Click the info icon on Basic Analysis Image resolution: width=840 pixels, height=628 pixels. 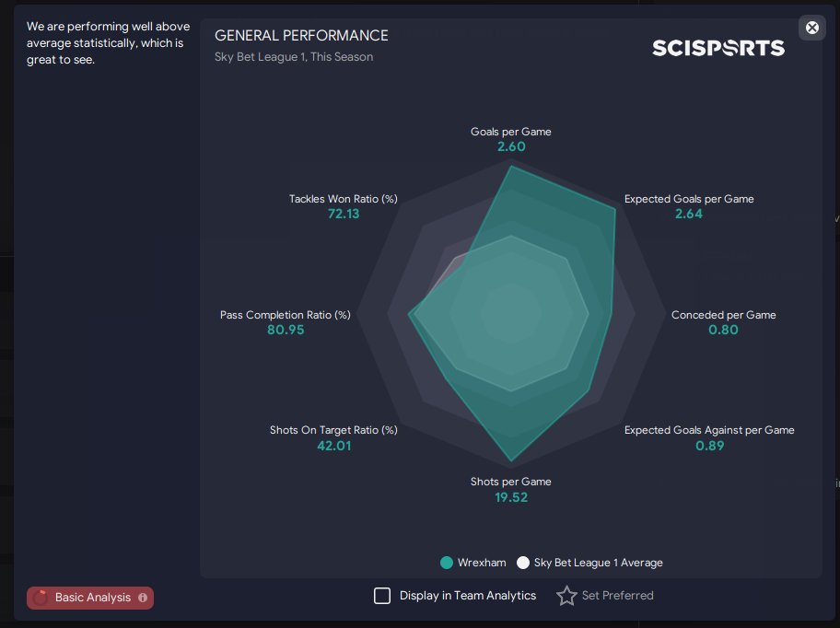pyautogui.click(x=143, y=598)
